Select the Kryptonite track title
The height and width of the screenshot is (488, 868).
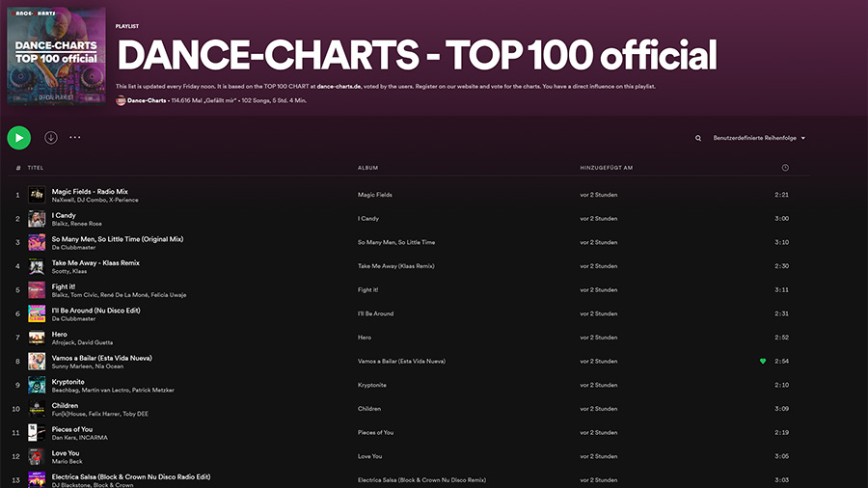[68, 382]
